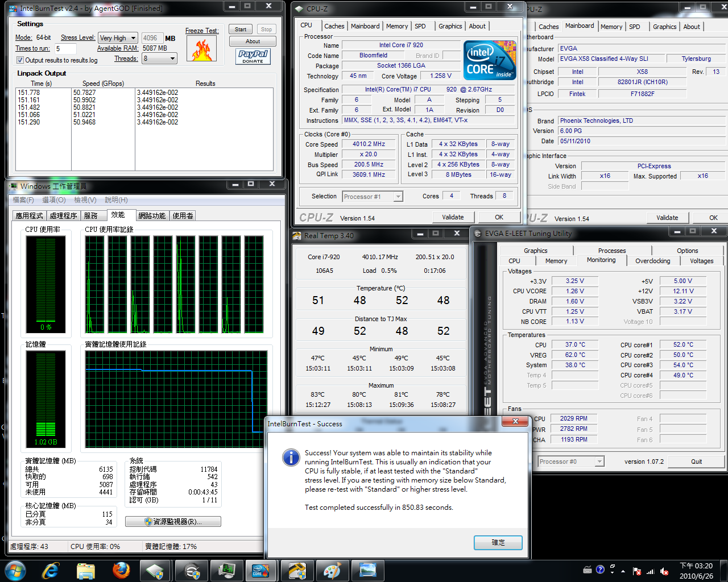This screenshot has height=582, width=728.
Task: Click the Core Speed 4010.2 MHz value
Action: coord(369,144)
